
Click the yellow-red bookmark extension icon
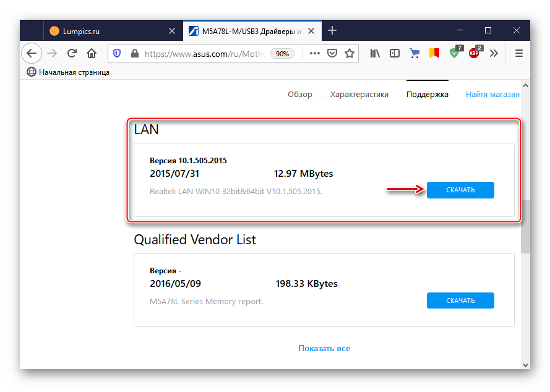(434, 53)
